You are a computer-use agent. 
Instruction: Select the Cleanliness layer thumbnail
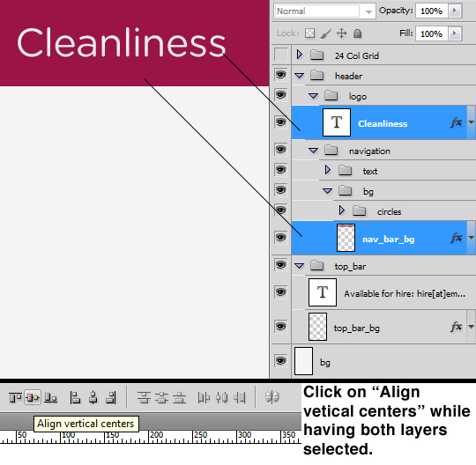337,122
